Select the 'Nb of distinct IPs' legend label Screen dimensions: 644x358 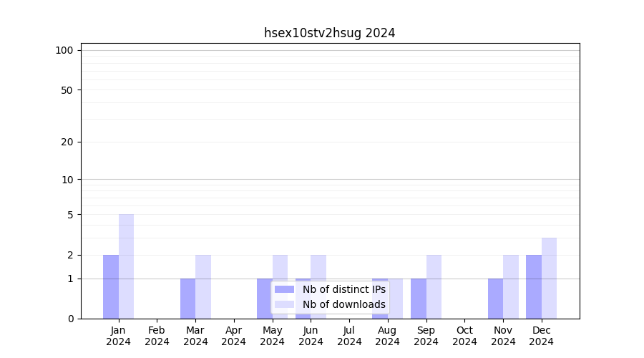[x=343, y=289]
